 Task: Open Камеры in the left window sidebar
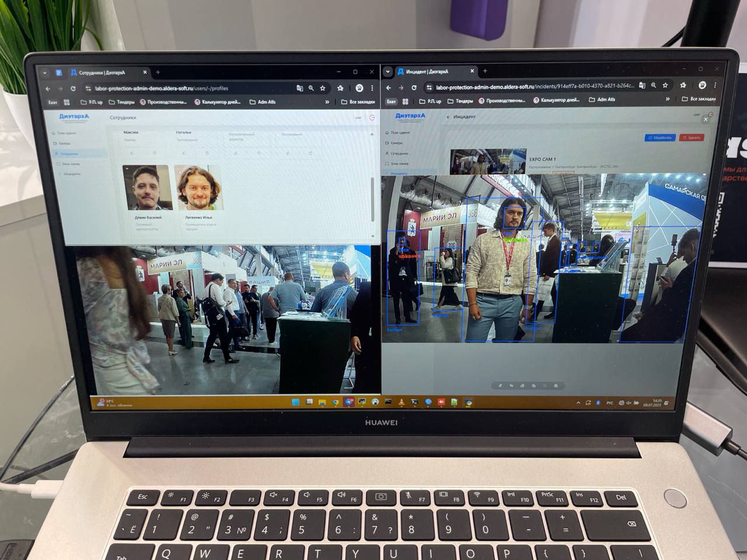64,143
